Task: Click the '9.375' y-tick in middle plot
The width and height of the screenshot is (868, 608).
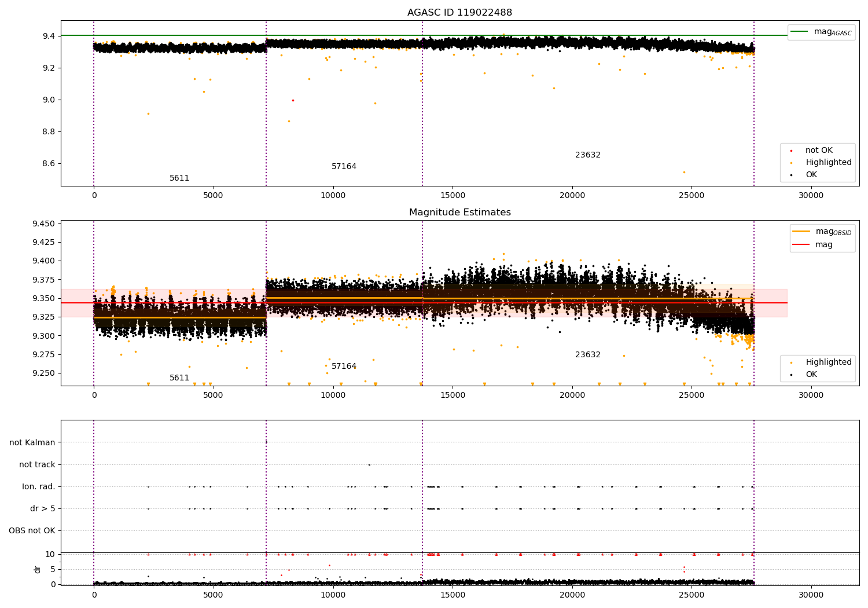Action: pyautogui.click(x=44, y=280)
